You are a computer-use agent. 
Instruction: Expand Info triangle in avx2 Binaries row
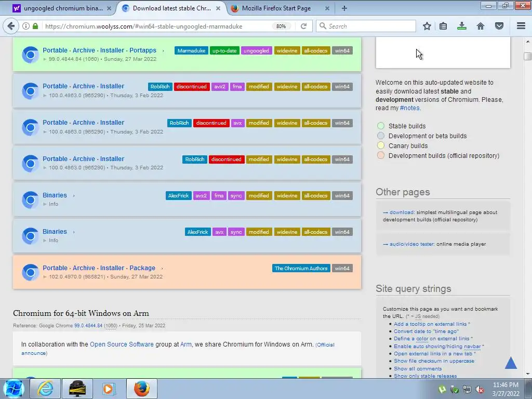[x=45, y=204]
